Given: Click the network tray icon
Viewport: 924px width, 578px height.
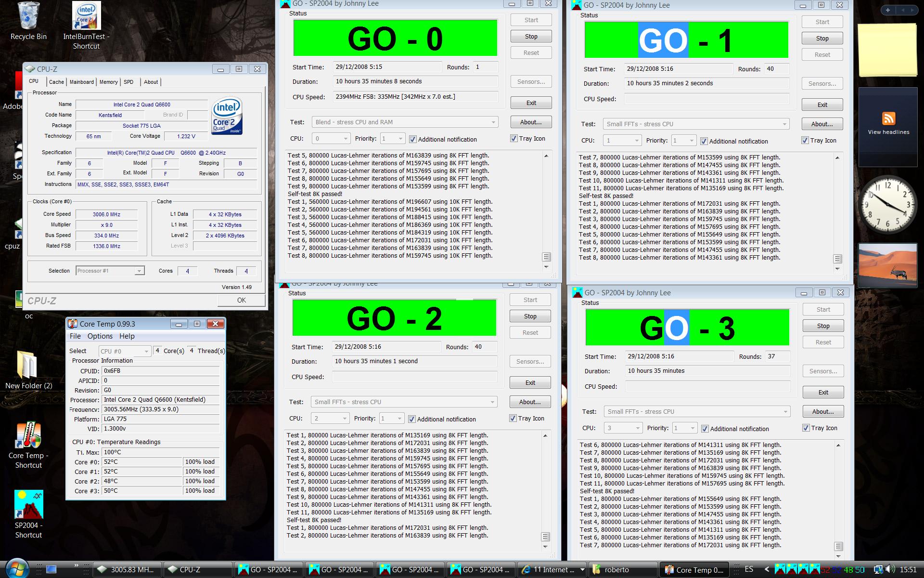Looking at the screenshot, I should point(878,569).
